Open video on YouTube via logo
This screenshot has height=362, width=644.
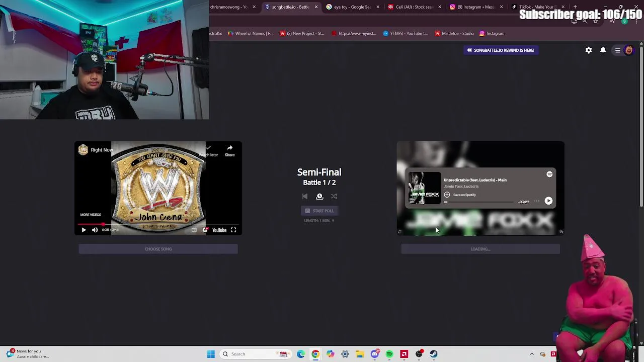(x=219, y=230)
